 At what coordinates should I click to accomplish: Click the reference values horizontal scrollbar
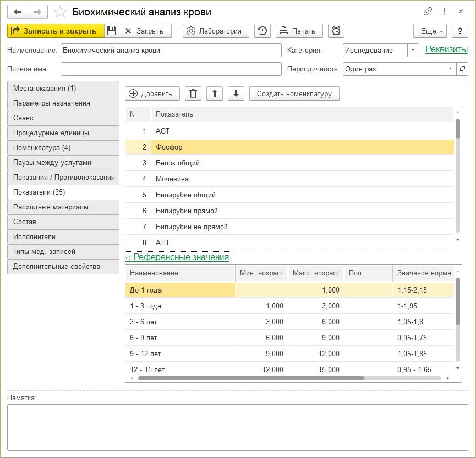click(x=251, y=378)
